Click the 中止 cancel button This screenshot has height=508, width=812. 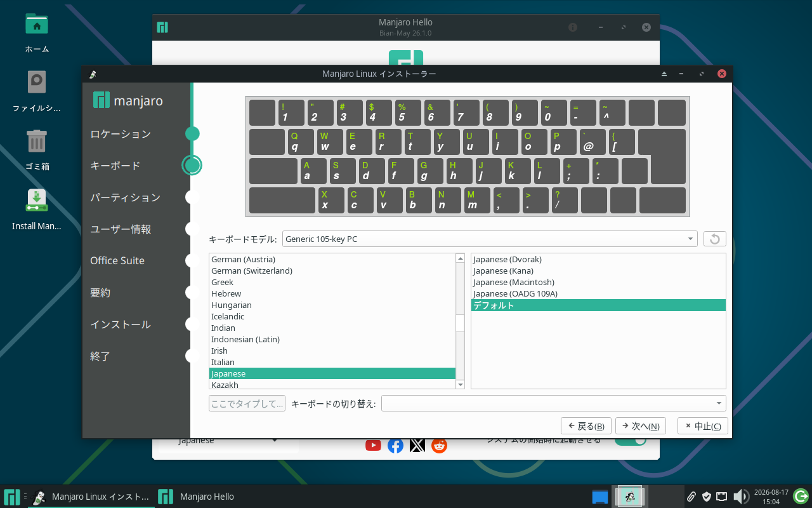[703, 426]
